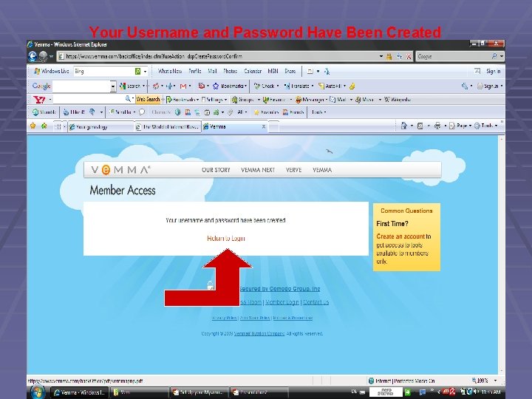The image size is (532, 399).
Task: Close the Vemma tab
Action: click(x=264, y=126)
